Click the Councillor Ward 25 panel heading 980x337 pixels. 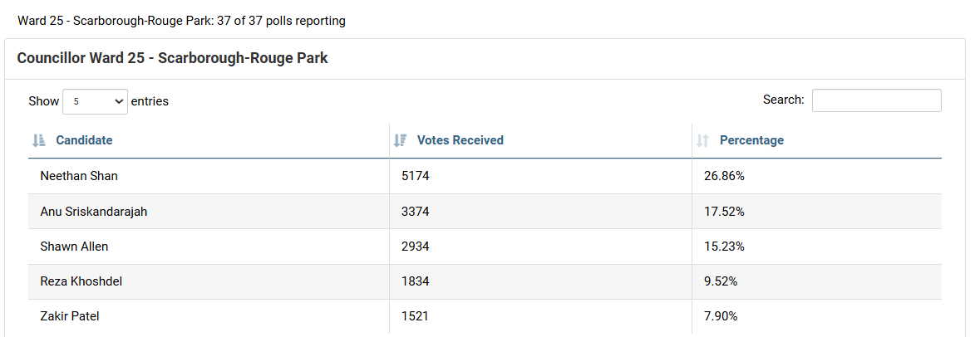(172, 59)
